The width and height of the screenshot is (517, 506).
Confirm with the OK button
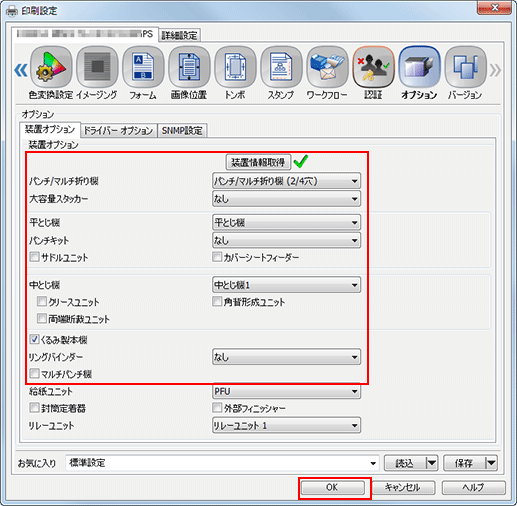point(332,487)
